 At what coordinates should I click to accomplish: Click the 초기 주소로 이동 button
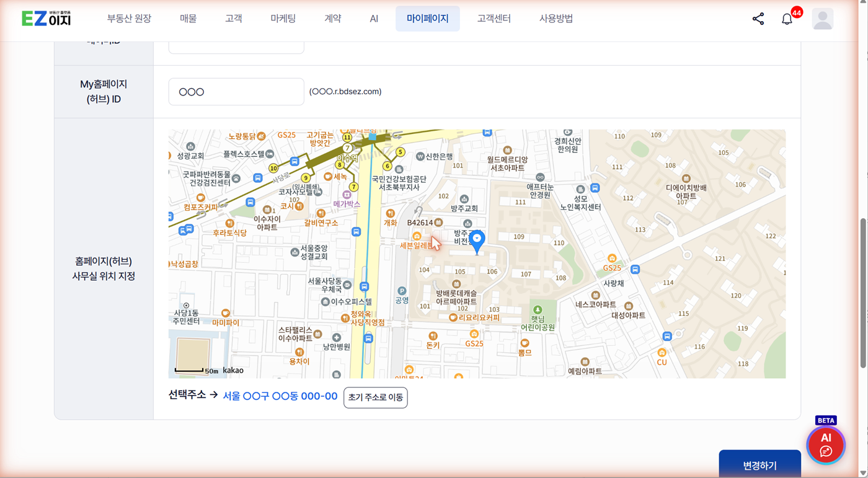(x=376, y=397)
